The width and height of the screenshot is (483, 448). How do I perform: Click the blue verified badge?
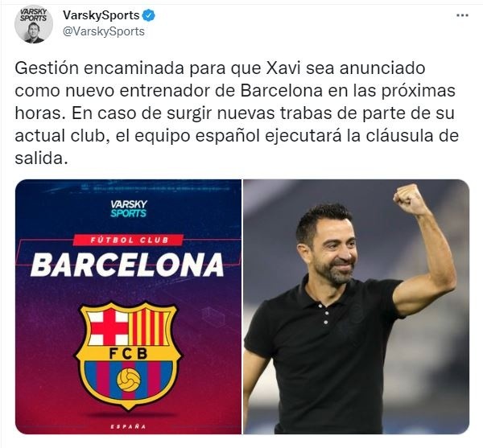[x=149, y=15]
